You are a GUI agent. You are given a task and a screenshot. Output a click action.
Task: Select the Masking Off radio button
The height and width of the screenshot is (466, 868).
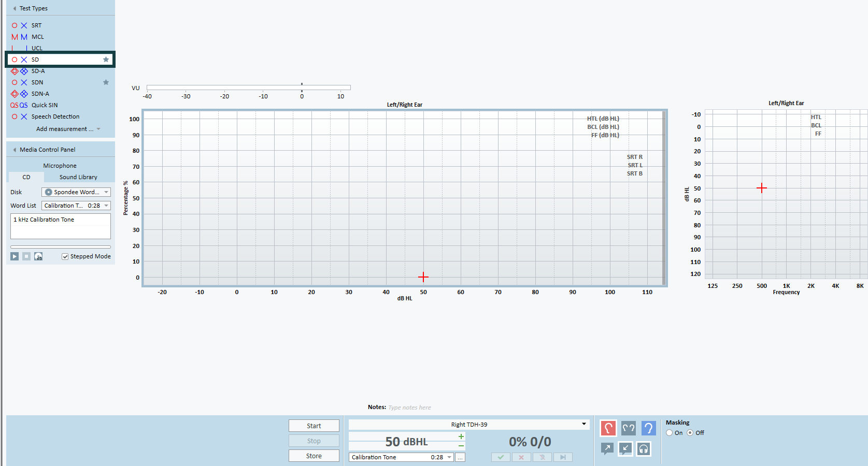[690, 433]
